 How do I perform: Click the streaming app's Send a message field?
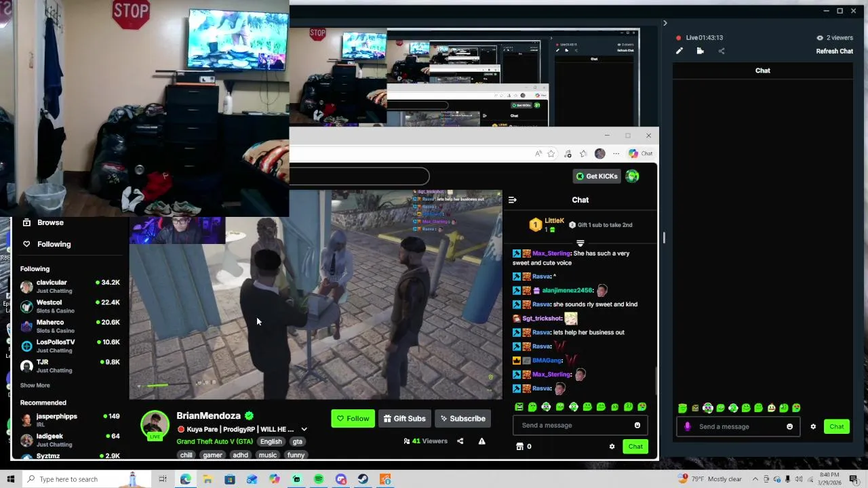pos(738,426)
